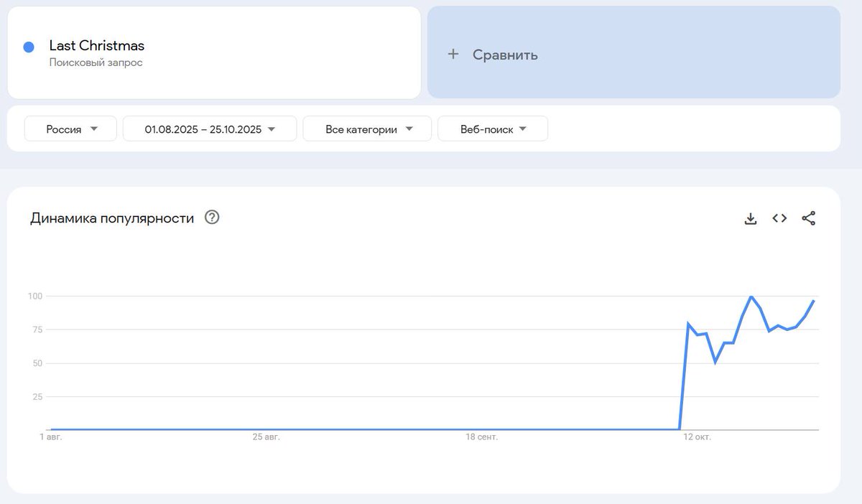
Task: Open the Россия region dropdown
Action: [70, 129]
